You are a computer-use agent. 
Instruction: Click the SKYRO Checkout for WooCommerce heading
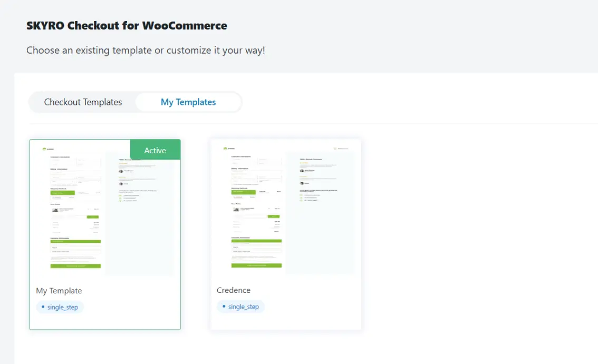tap(127, 25)
